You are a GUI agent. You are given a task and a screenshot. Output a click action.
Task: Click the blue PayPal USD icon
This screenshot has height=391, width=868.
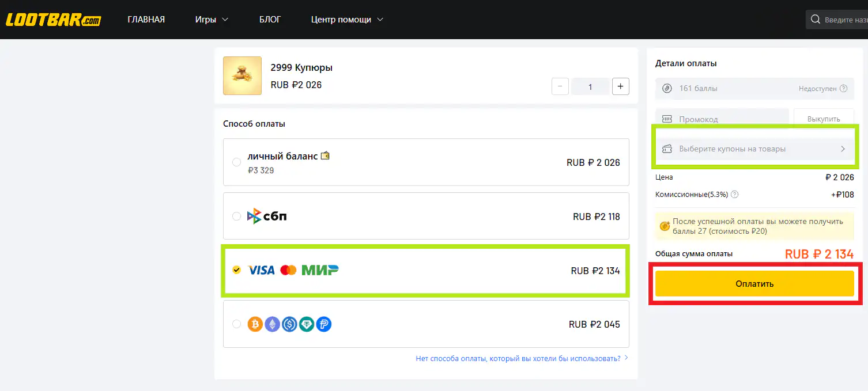coord(324,324)
